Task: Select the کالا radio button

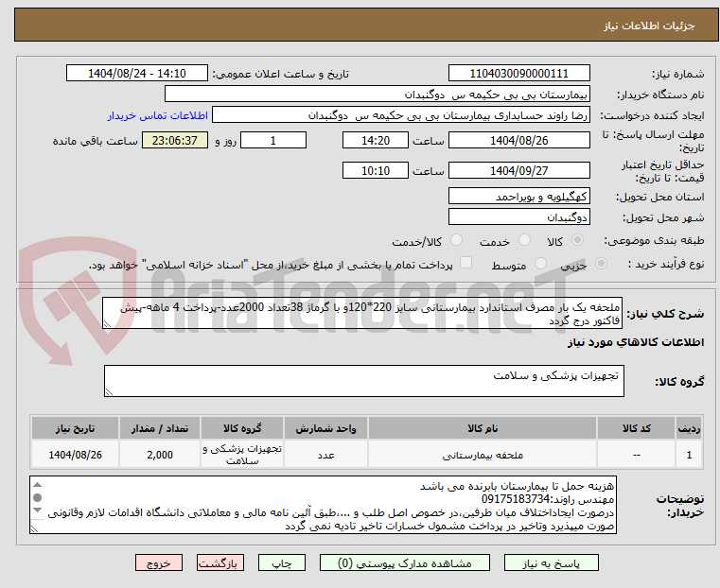Action: coord(577,240)
